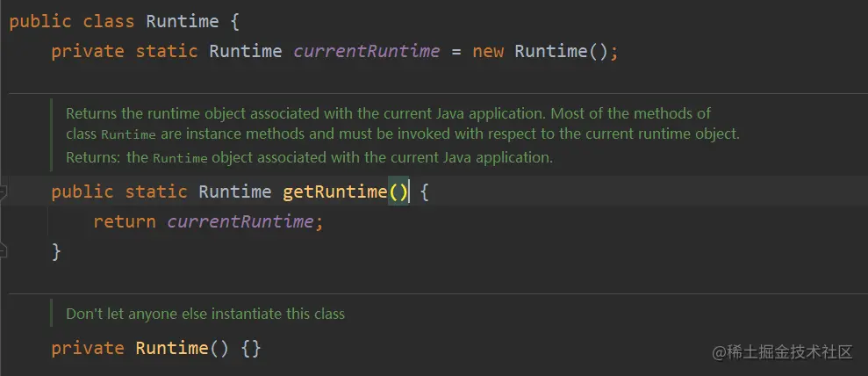Screen dimensions: 868x376
Task: Click "Runtime" constructor name after last "private"
Action: 172,348
